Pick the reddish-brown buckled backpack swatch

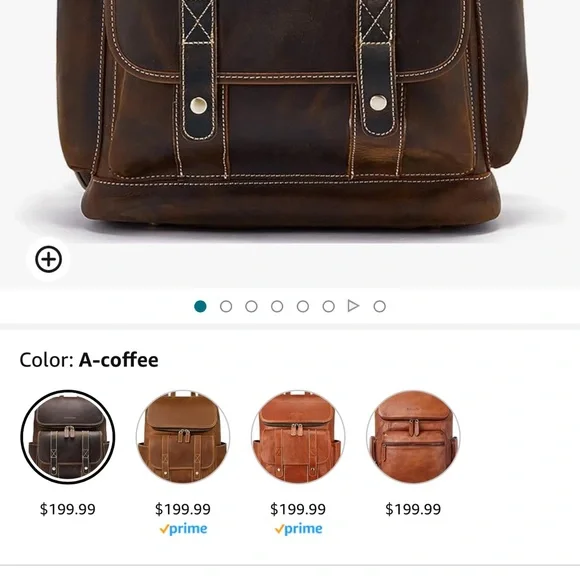coord(298,437)
